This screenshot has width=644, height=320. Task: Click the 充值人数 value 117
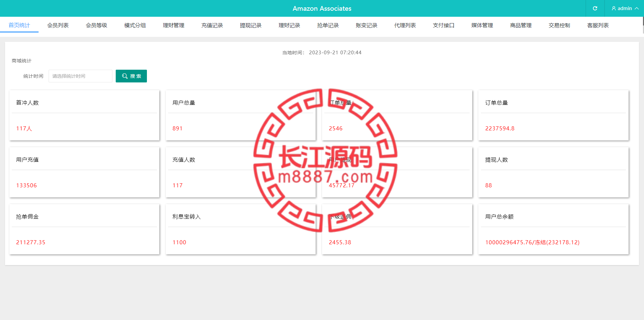[177, 185]
